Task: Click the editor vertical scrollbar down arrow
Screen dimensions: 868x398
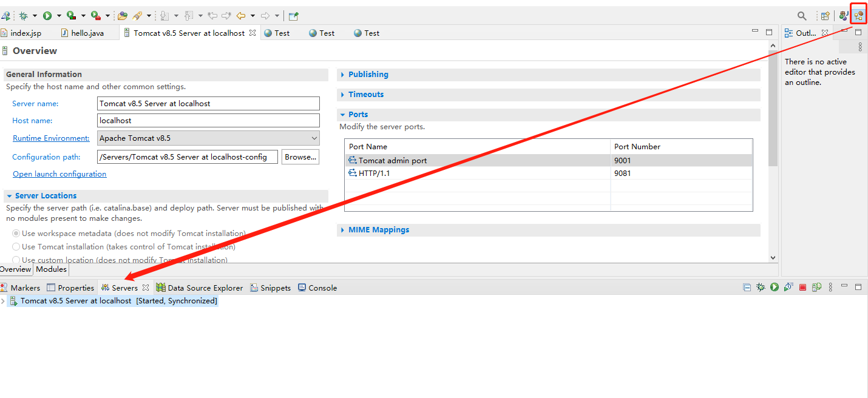Action: coord(773,257)
